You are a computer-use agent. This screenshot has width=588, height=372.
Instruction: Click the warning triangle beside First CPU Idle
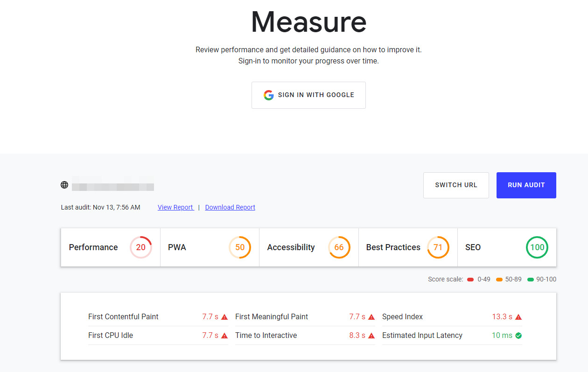224,335
